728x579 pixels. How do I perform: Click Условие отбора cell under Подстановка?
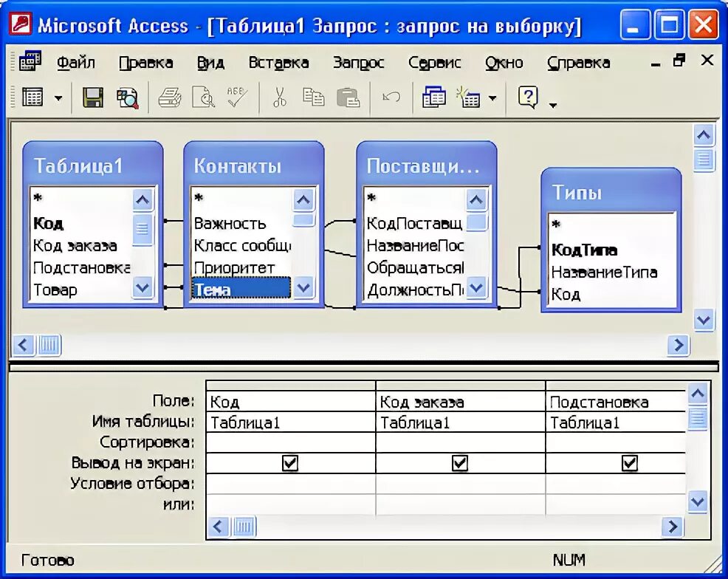click(616, 484)
